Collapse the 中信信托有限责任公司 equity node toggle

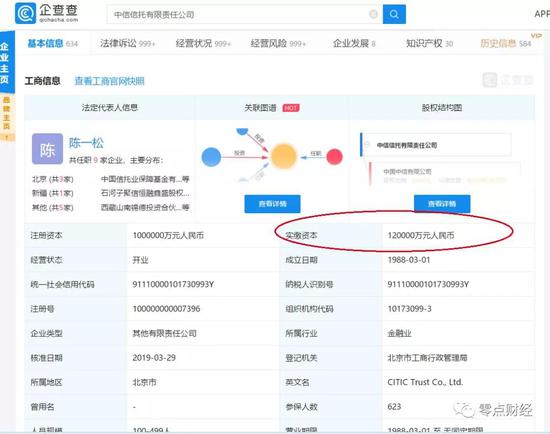tap(367, 145)
